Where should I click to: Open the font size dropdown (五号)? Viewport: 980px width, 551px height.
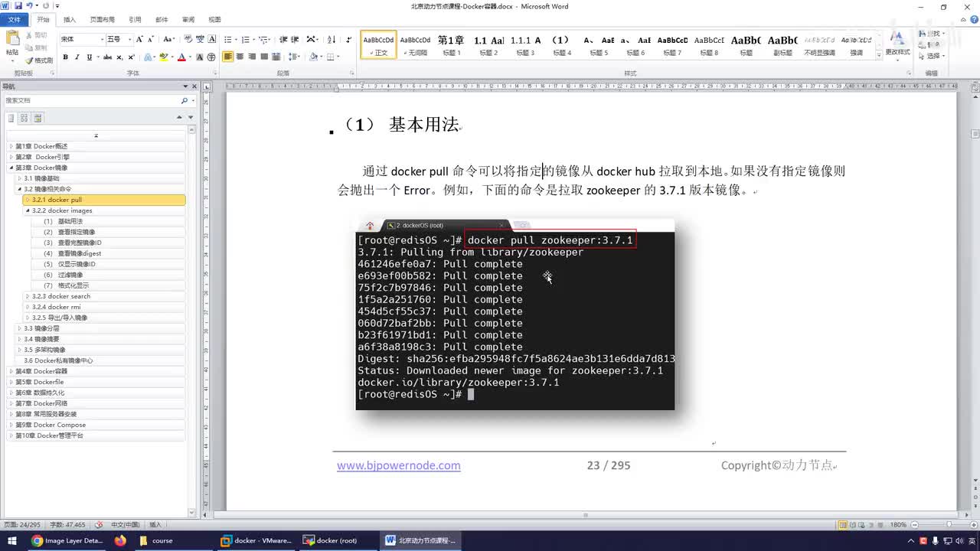129,39
